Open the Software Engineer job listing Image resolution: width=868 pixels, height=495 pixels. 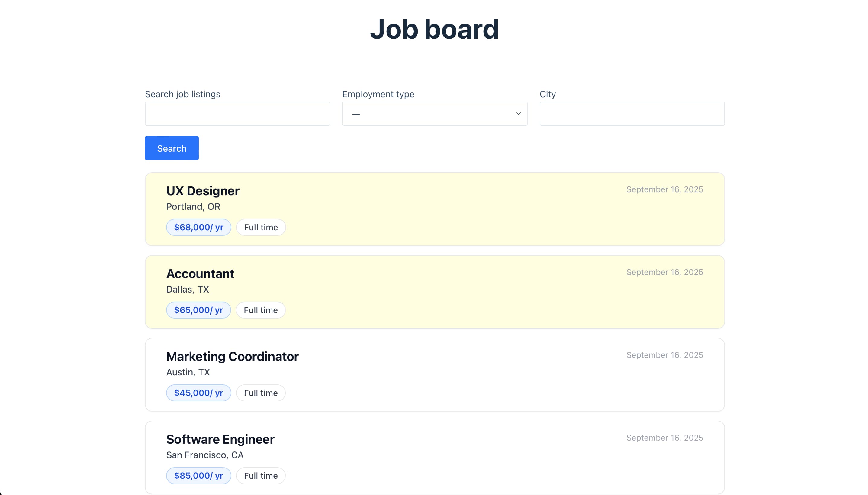(x=220, y=439)
